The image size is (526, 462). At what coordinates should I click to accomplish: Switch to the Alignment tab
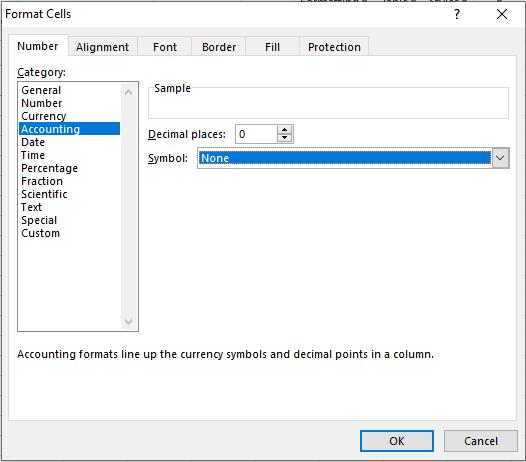[x=102, y=47]
